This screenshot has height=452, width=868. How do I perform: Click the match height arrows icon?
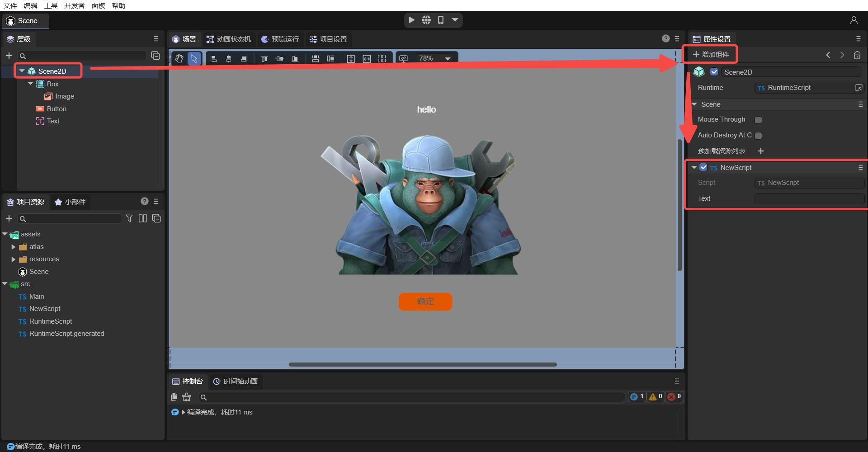click(x=351, y=59)
